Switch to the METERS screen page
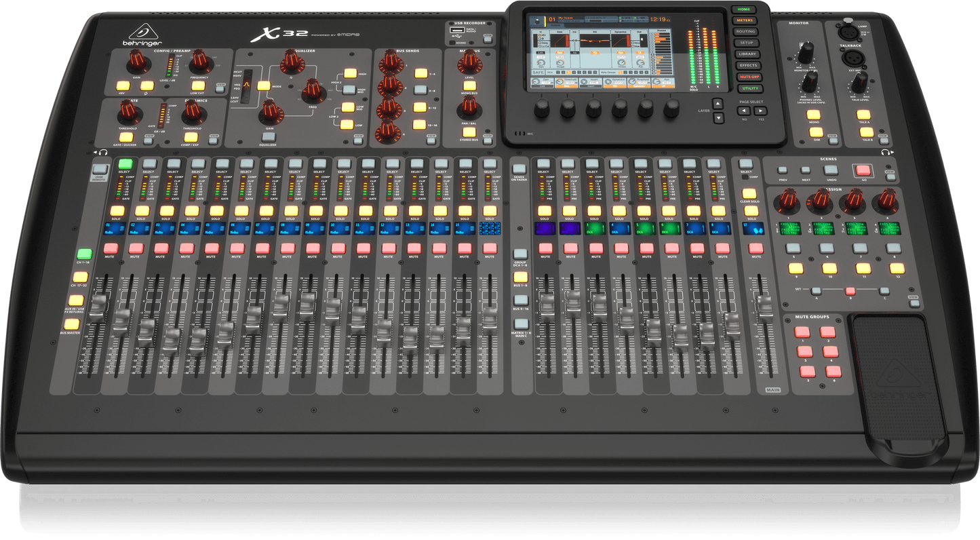 click(x=745, y=20)
